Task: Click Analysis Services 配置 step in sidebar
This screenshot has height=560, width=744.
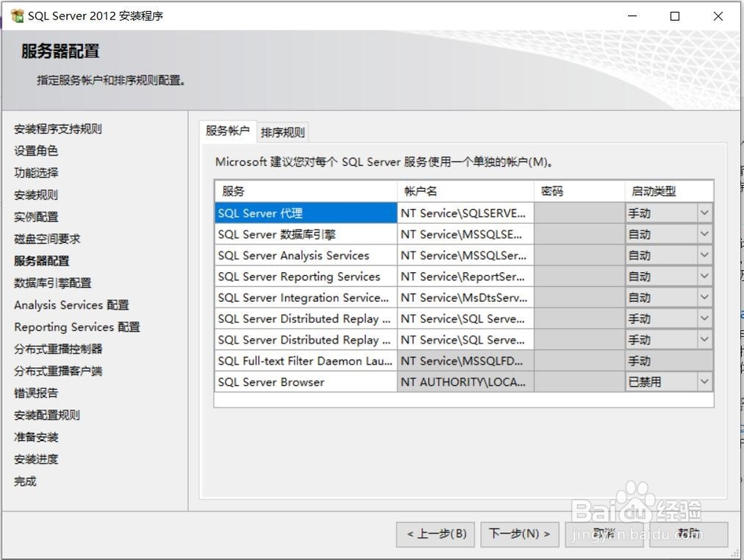Action: click(x=71, y=305)
